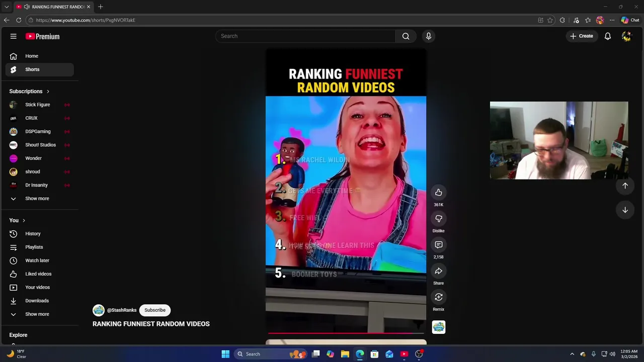This screenshot has height=362, width=644.
Task: Expand the You section chevron
Action: 24,220
